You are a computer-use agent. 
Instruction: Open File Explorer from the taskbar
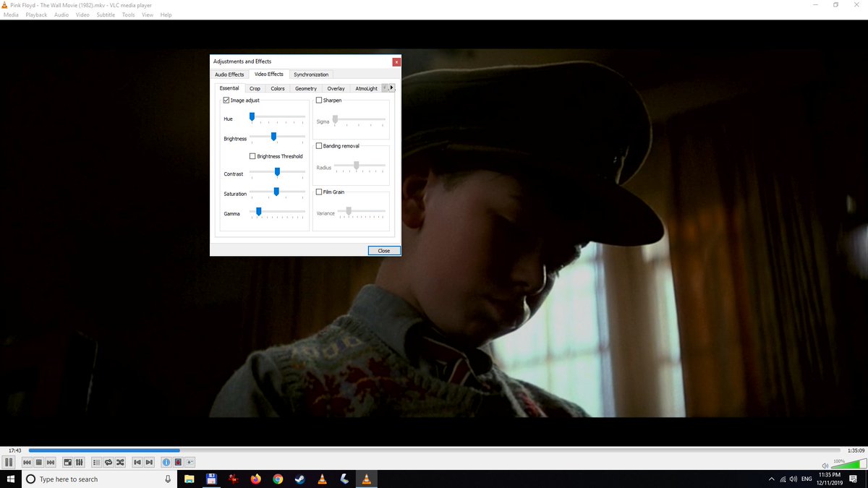click(190, 479)
